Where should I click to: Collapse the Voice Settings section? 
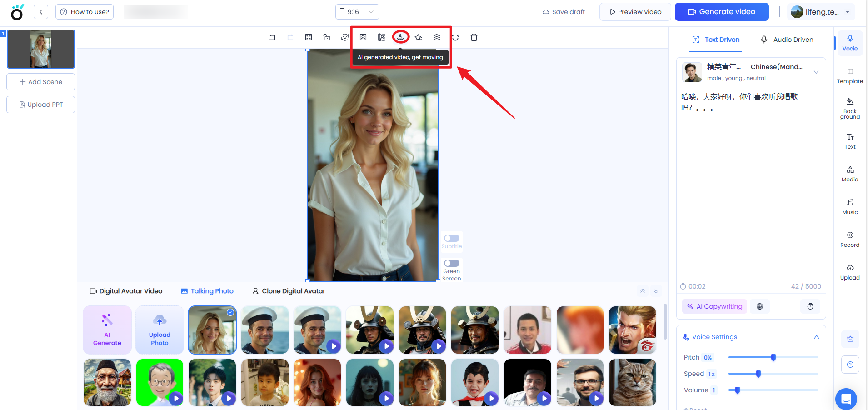pyautogui.click(x=816, y=337)
